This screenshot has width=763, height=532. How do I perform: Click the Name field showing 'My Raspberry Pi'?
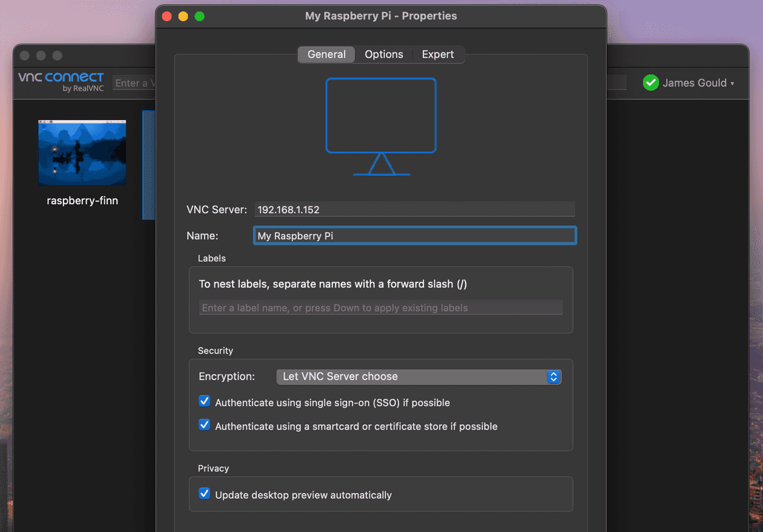pyautogui.click(x=414, y=235)
